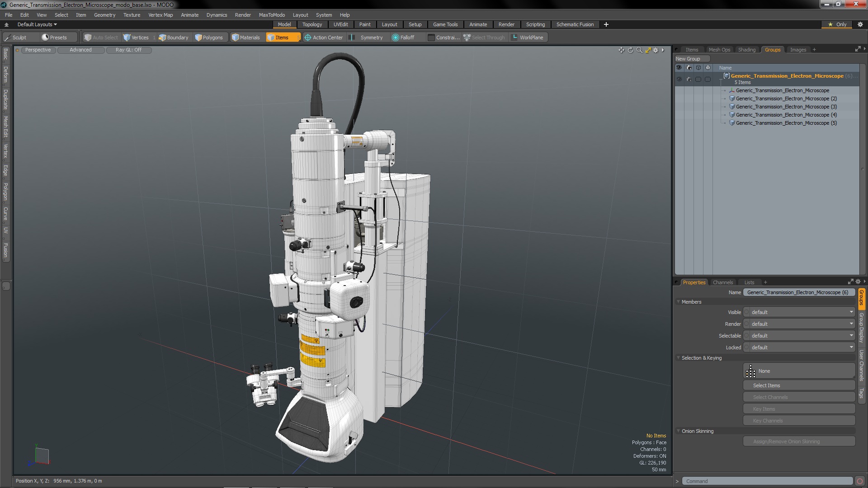The image size is (868, 488).
Task: Open Action Center options
Action: click(x=324, y=38)
